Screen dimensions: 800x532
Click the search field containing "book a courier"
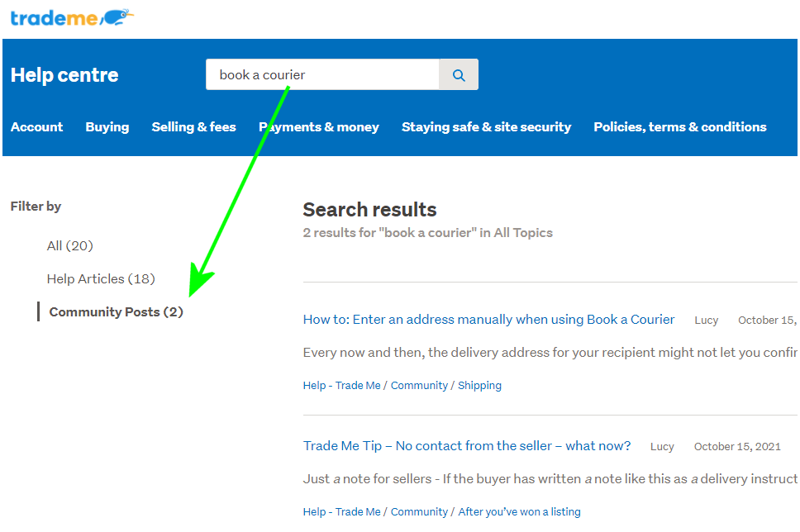pyautogui.click(x=322, y=75)
